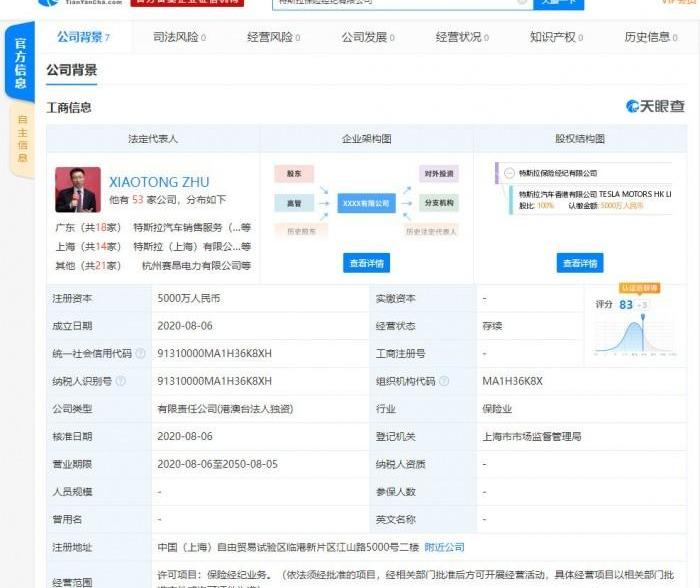Image resolution: width=700 pixels, height=588 pixels.
Task: Click the 广东（共18家） entry
Action: pos(88,227)
